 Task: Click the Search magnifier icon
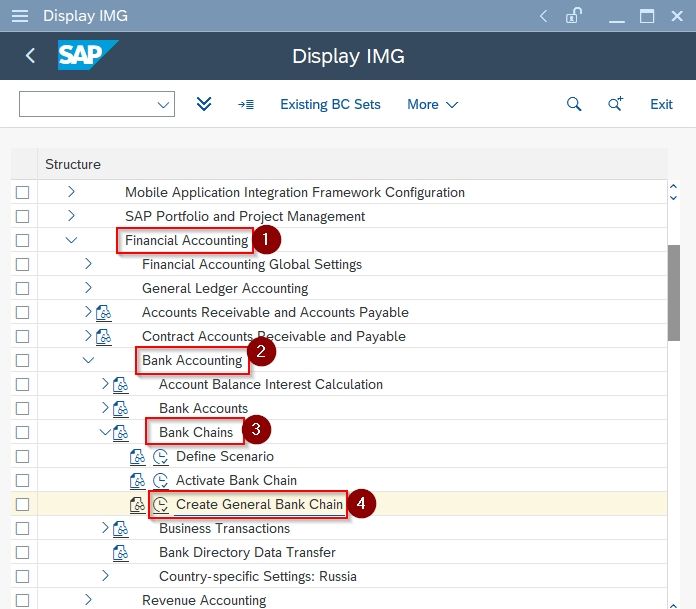(574, 104)
